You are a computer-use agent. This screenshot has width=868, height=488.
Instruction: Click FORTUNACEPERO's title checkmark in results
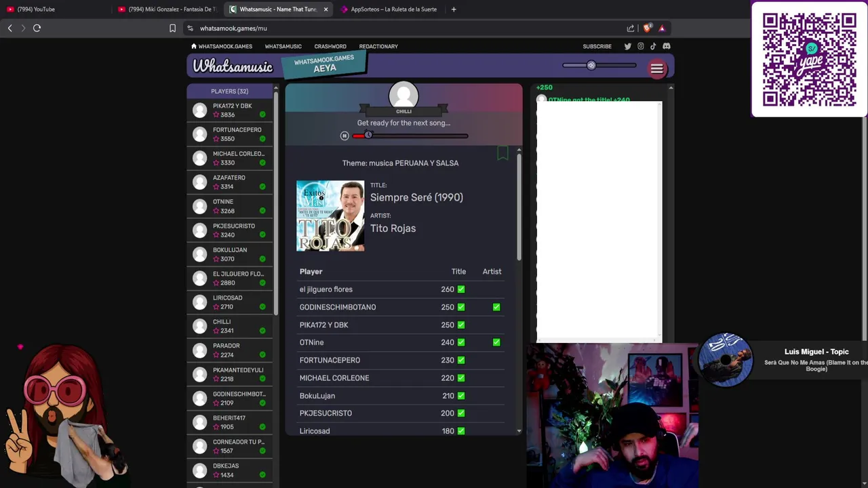[x=461, y=360]
